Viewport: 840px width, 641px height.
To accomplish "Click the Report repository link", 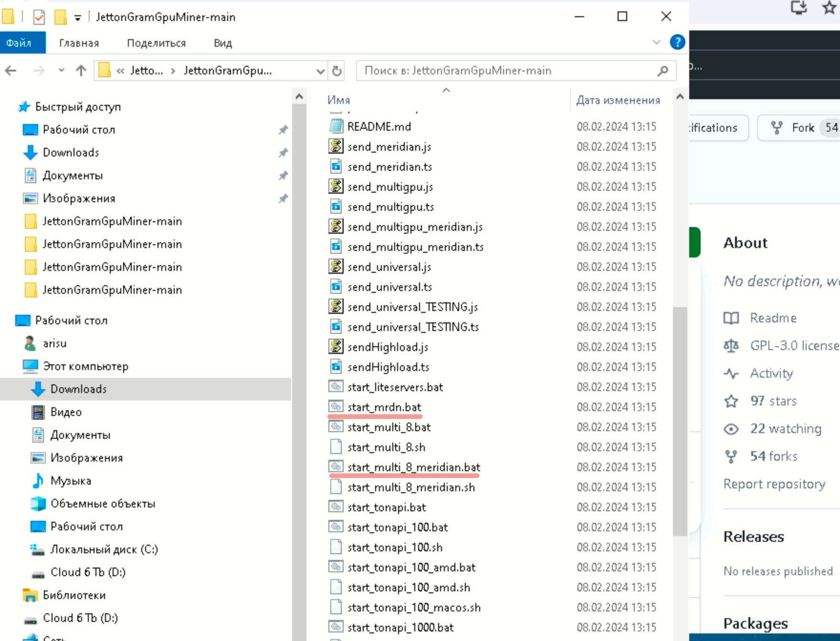I will point(774,484).
